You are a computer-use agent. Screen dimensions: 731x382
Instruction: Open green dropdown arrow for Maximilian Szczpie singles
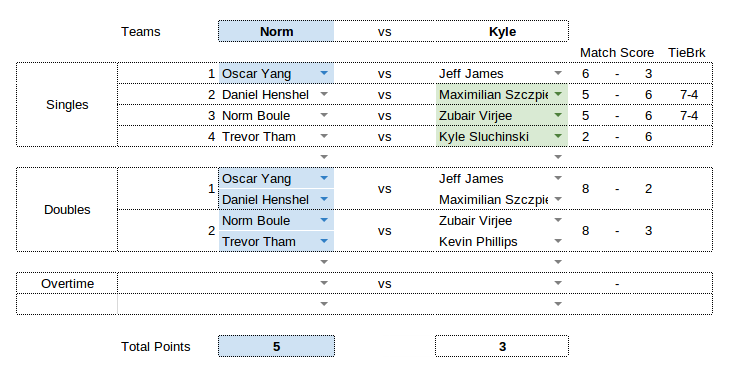pos(558,94)
